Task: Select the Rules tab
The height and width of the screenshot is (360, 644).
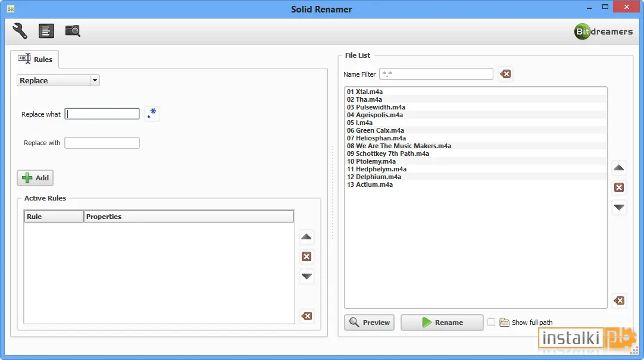Action: 35,59
